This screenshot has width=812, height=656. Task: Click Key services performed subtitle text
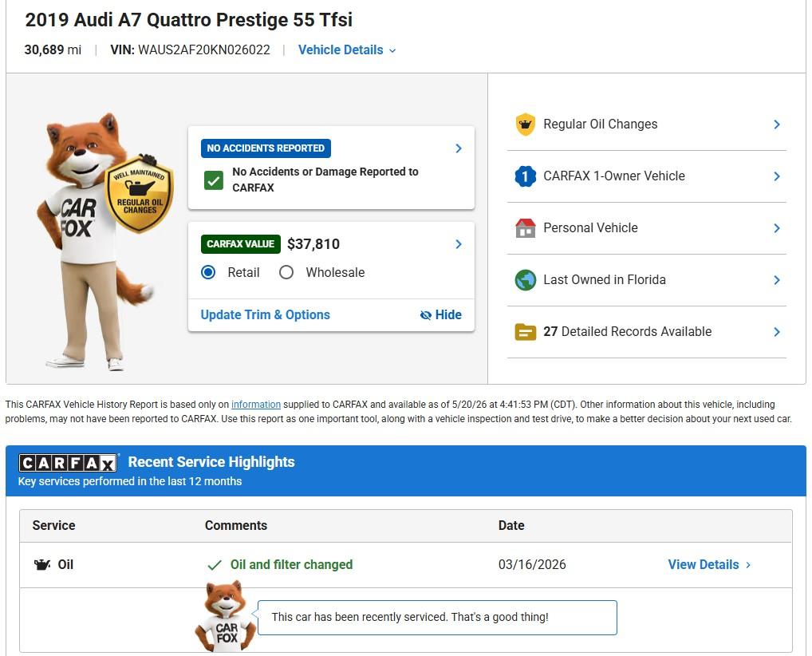click(130, 481)
